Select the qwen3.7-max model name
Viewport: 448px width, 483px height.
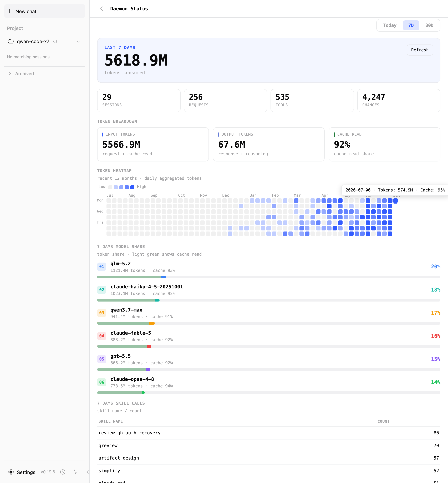pos(126,310)
